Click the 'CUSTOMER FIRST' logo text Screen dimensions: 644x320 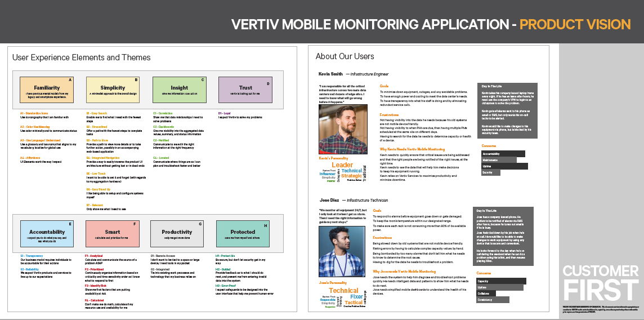tap(601, 284)
